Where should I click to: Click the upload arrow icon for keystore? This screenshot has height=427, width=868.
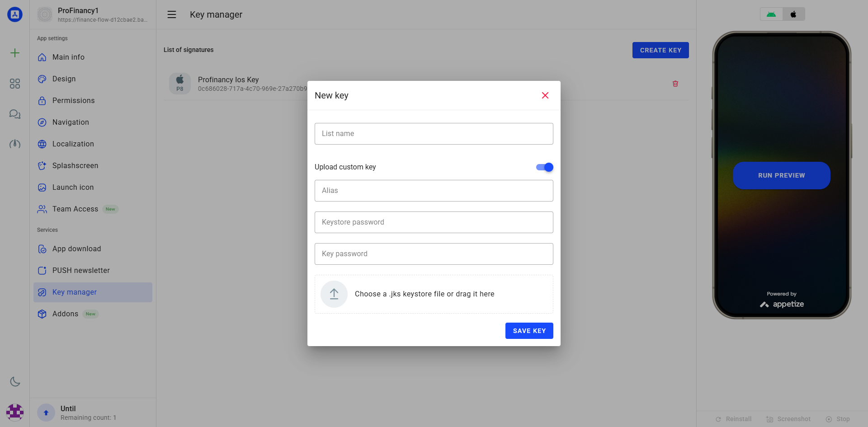[334, 294]
